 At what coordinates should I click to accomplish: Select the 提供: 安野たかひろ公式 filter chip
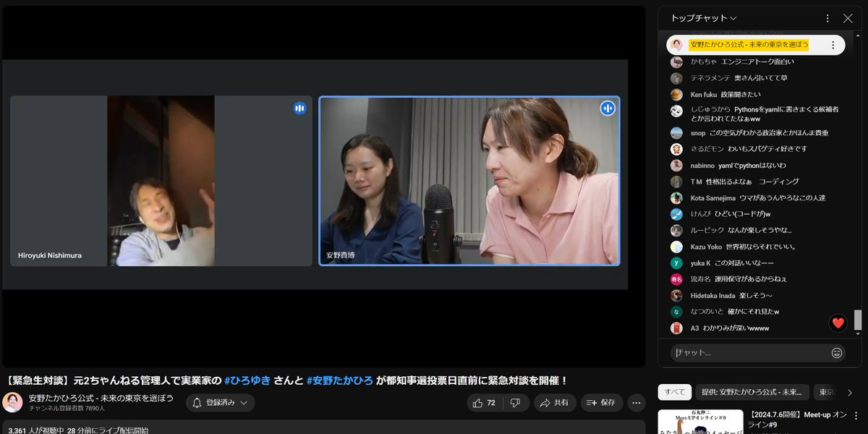(x=752, y=392)
